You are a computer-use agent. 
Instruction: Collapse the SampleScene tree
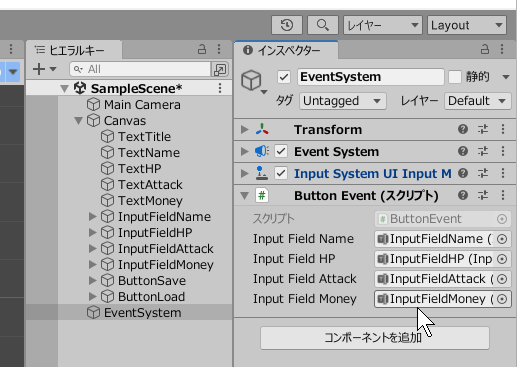(64, 89)
